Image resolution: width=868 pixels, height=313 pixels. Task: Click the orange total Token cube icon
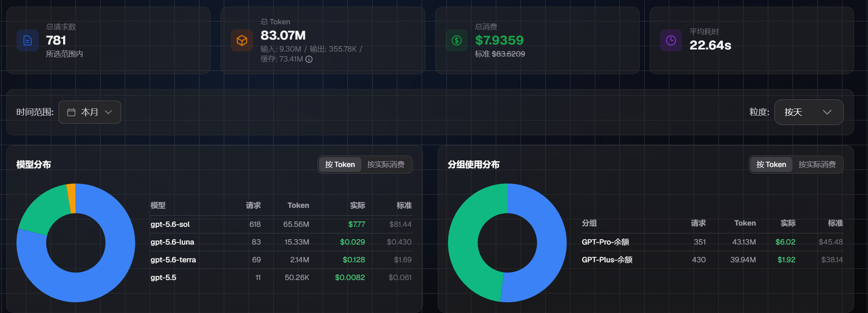(x=242, y=40)
